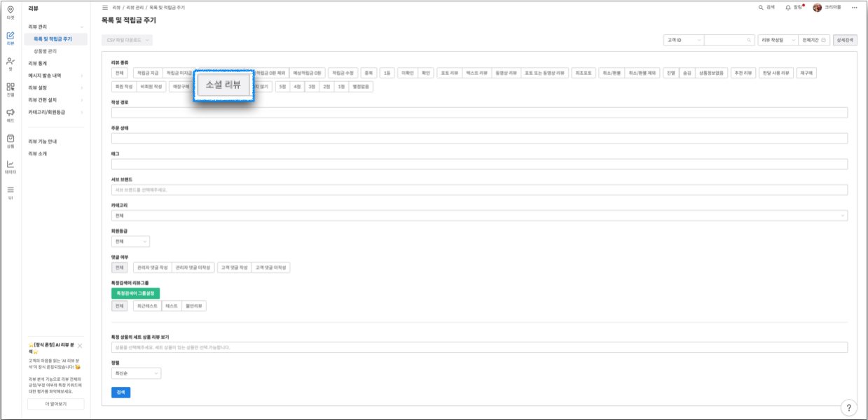
Task: Click into the 작성 경로 field
Action: (x=479, y=113)
